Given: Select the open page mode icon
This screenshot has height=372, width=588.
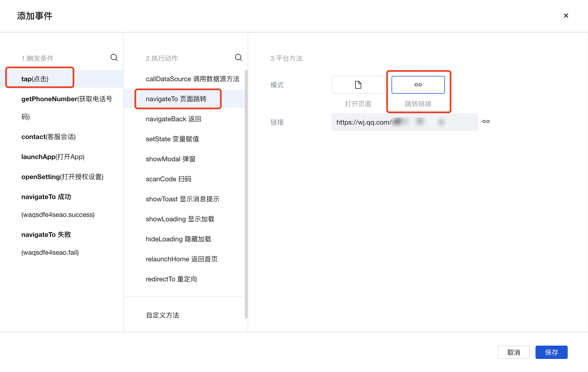Looking at the screenshot, I should click(358, 85).
